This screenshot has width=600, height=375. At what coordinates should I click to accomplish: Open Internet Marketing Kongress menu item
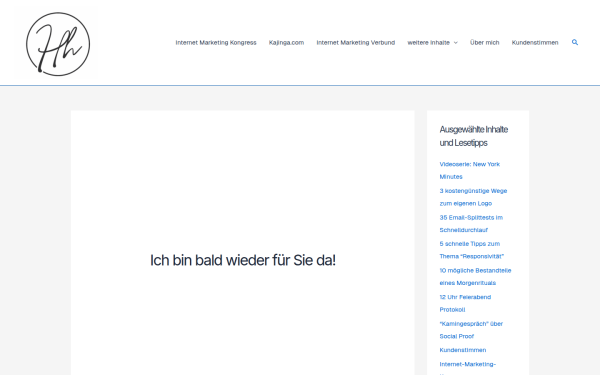(216, 42)
